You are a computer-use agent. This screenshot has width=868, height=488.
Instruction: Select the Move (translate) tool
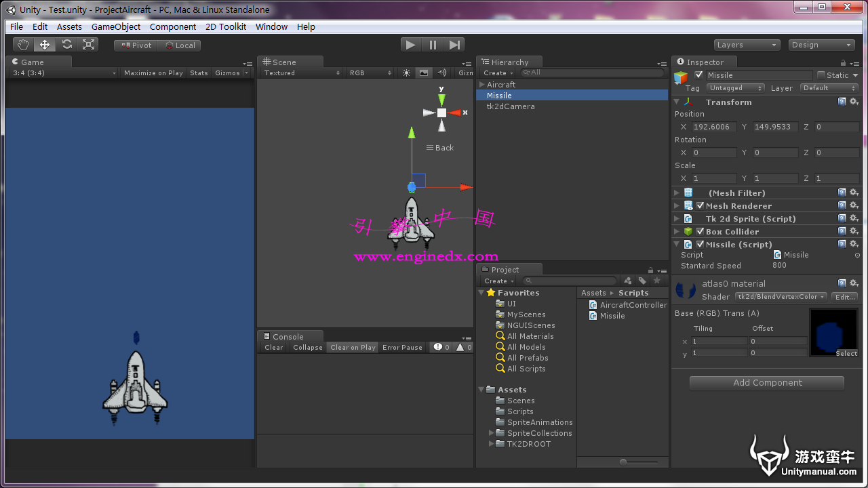45,45
